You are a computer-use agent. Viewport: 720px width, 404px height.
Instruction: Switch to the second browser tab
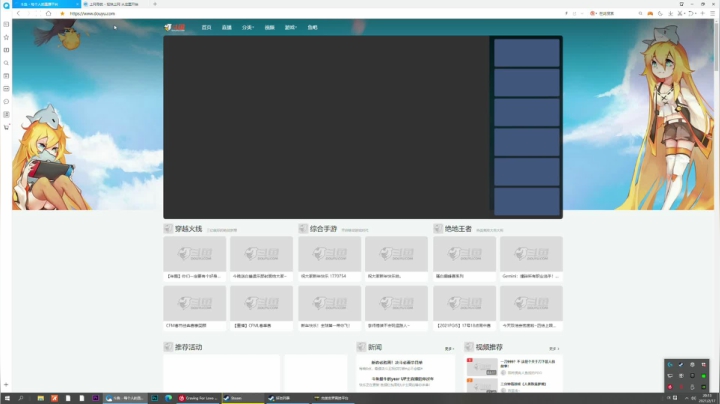(115, 4)
